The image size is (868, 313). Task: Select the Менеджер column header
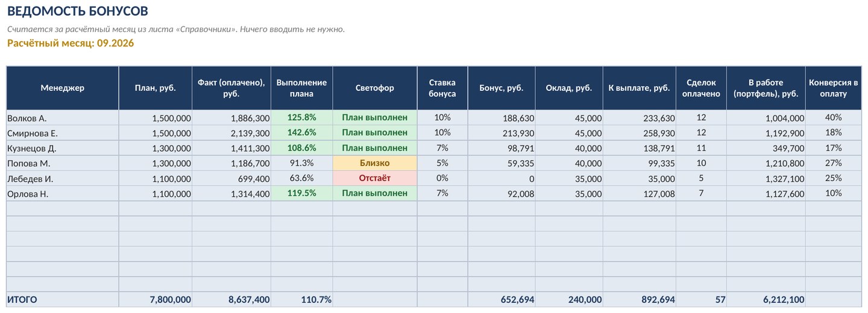click(63, 88)
